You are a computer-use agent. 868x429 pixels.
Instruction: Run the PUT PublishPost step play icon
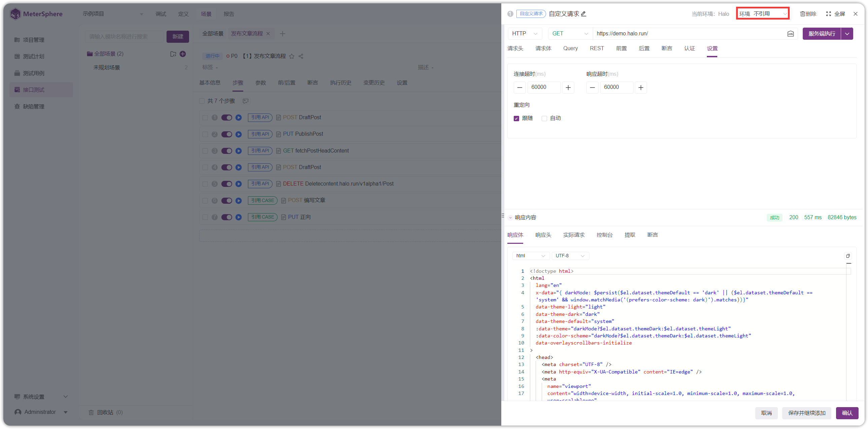(239, 134)
